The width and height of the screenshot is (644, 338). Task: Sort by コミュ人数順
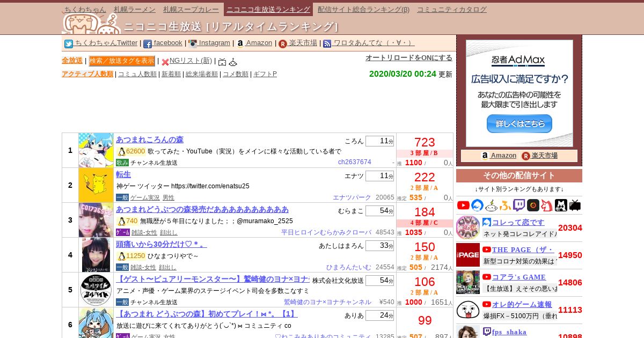point(137,74)
